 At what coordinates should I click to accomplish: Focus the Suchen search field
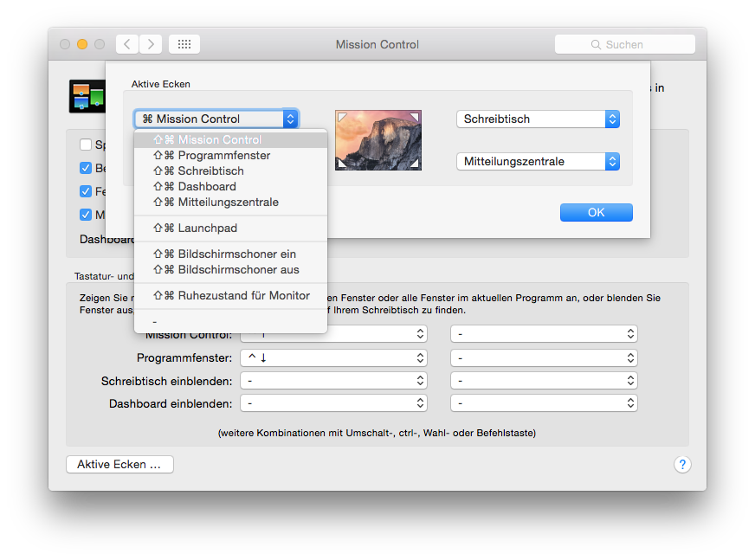[x=624, y=44]
